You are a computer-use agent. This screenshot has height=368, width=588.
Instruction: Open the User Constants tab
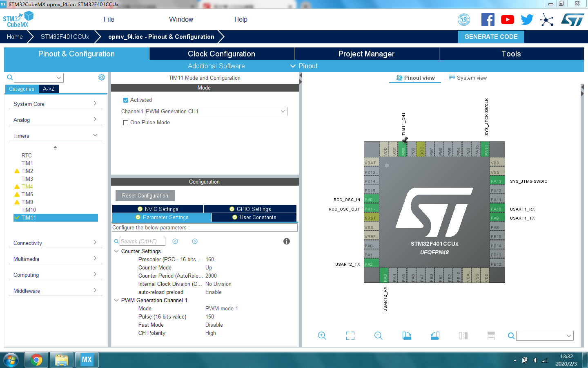254,217
